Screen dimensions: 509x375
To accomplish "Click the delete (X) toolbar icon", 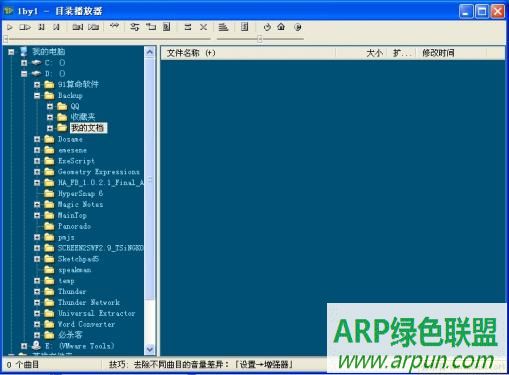I will pyautogui.click(x=203, y=27).
